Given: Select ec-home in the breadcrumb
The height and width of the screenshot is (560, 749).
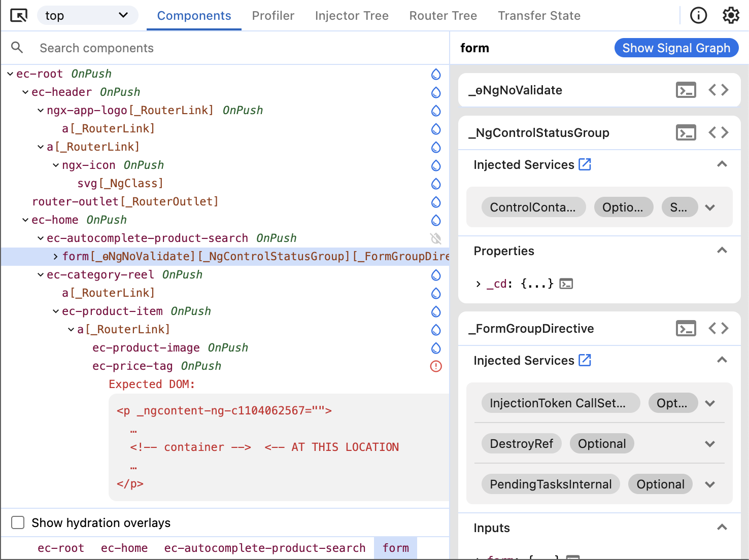Looking at the screenshot, I should (124, 548).
